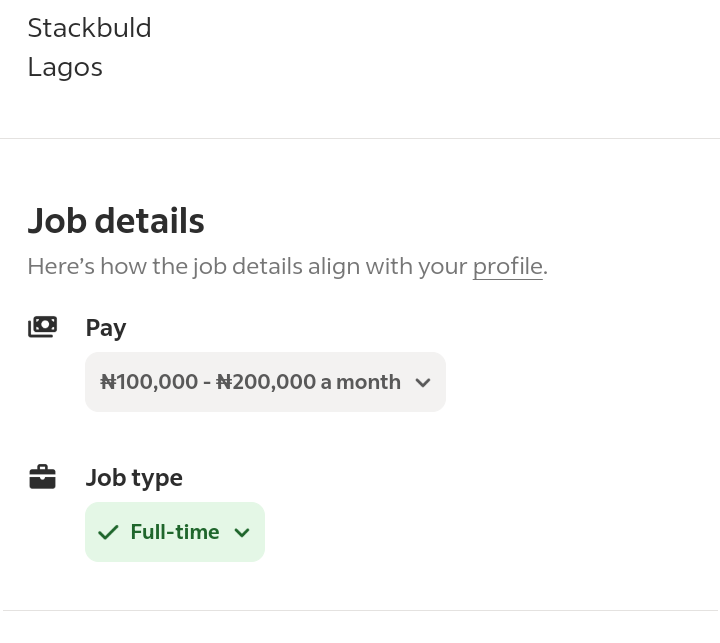Click the divider line under Job type section
This screenshot has height=643, width=720.
360,610
